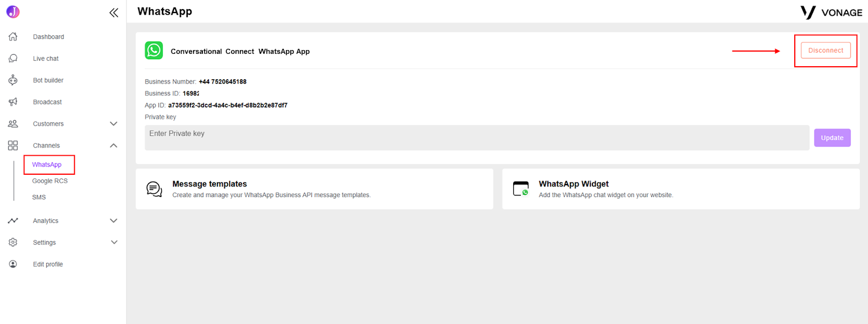
Task: Click the Update private key button
Action: click(832, 138)
